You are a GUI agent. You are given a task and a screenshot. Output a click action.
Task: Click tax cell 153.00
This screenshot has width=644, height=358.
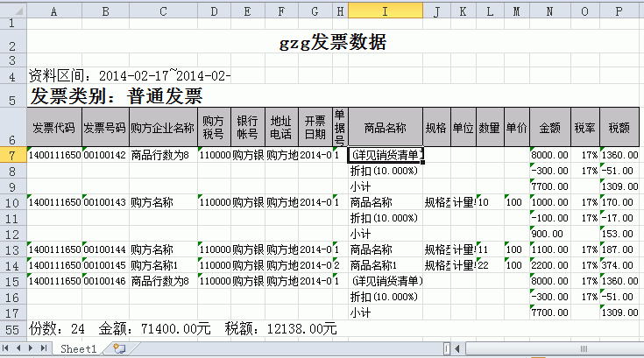pyautogui.click(x=619, y=234)
